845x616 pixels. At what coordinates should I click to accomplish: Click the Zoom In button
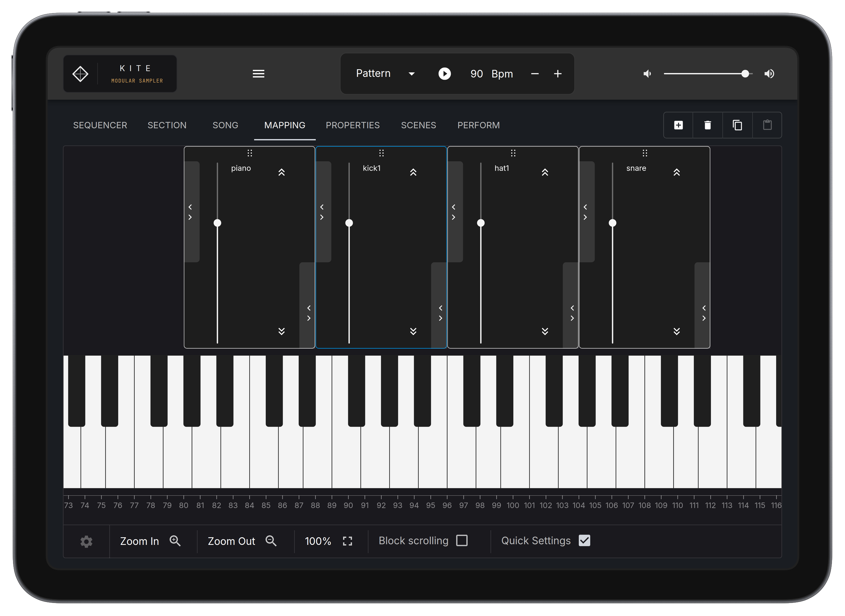pos(150,541)
